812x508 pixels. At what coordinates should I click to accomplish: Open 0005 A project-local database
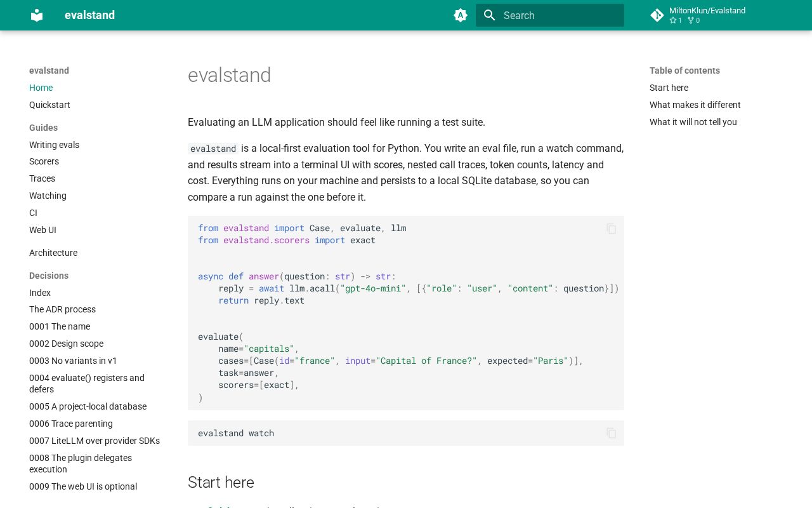88,406
